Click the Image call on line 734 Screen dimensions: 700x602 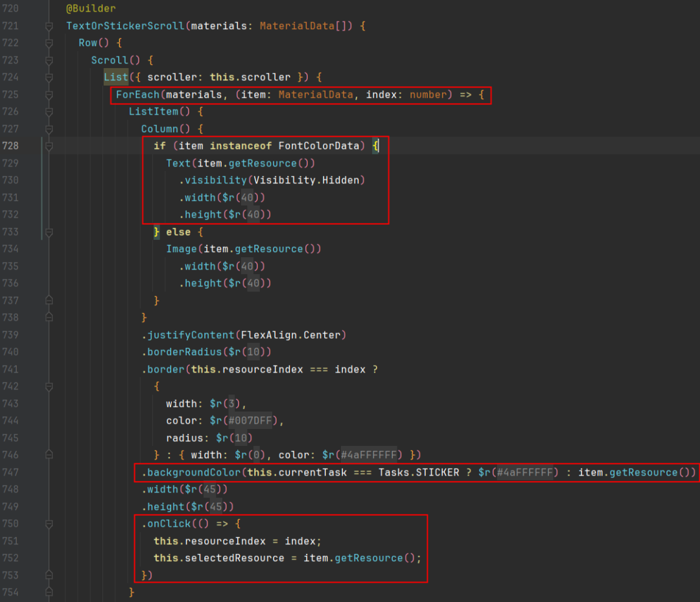(x=244, y=249)
